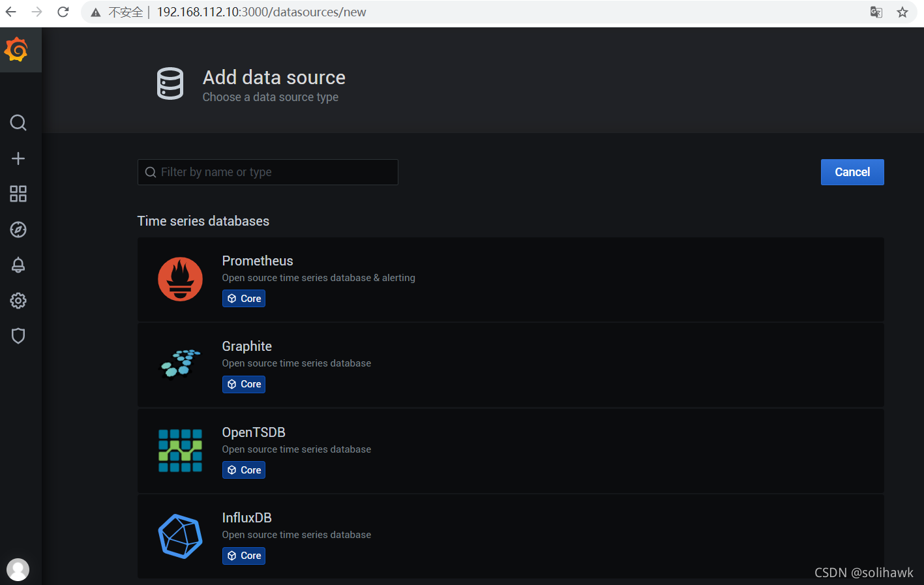Viewport: 924px width, 585px height.
Task: Open the Alerting bell icon in the sidebar
Action: [18, 265]
